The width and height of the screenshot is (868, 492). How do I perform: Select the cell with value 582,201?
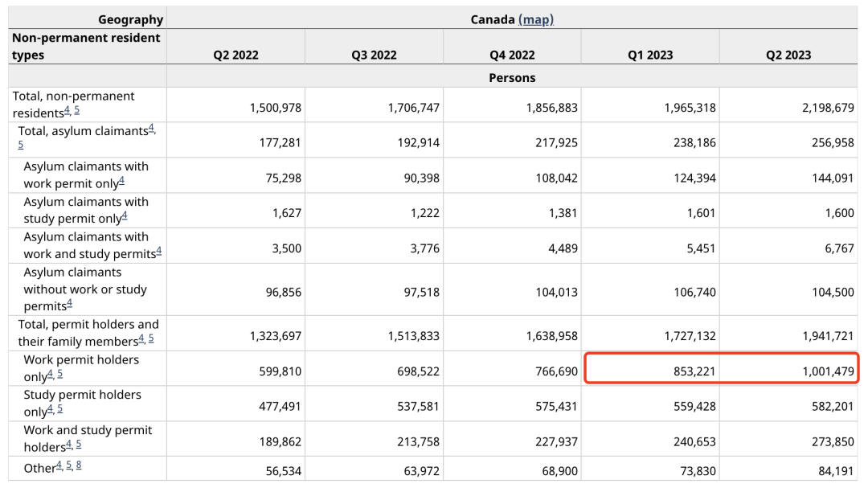tap(788, 404)
